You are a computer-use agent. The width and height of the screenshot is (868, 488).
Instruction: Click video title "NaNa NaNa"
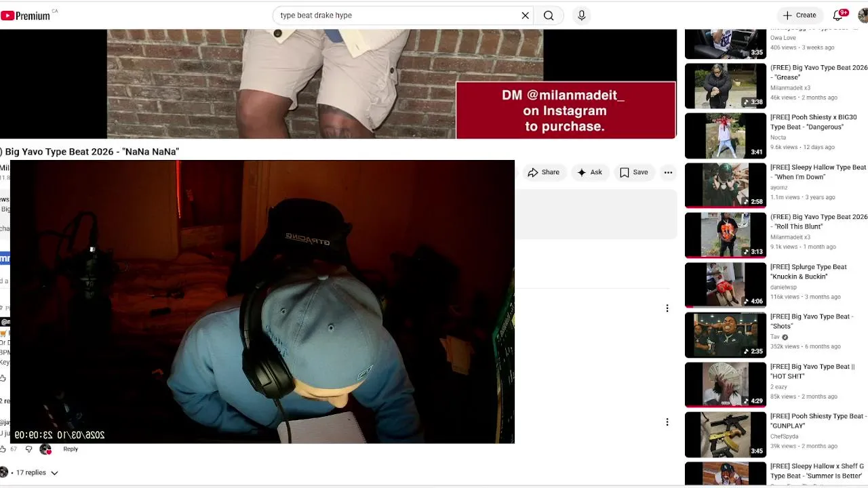(91, 152)
